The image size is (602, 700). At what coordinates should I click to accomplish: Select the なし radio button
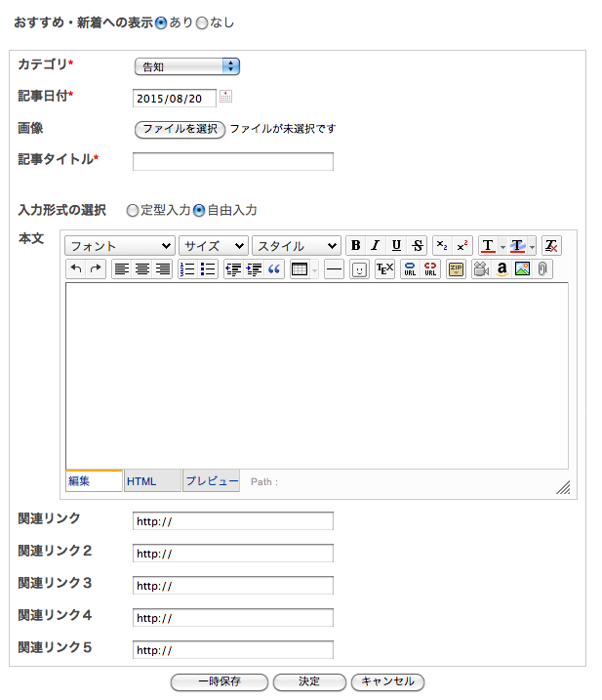point(202,21)
